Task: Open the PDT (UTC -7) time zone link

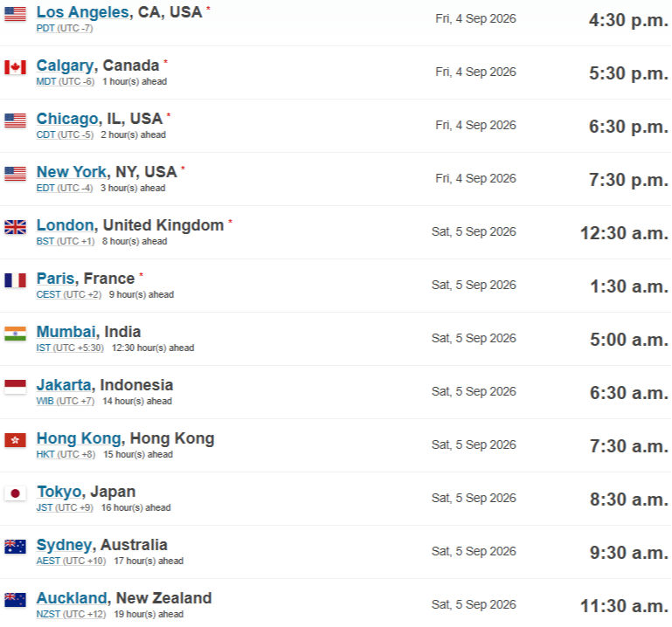Action: (x=65, y=28)
